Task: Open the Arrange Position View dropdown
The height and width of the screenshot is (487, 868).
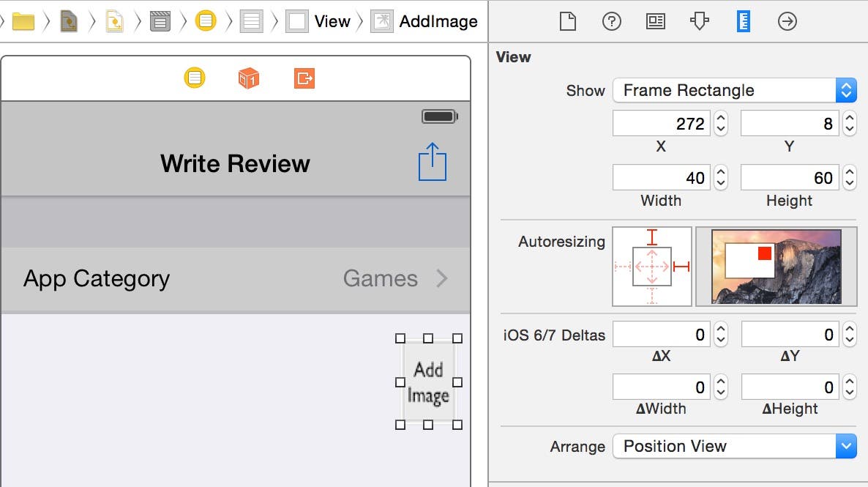Action: pos(734,446)
